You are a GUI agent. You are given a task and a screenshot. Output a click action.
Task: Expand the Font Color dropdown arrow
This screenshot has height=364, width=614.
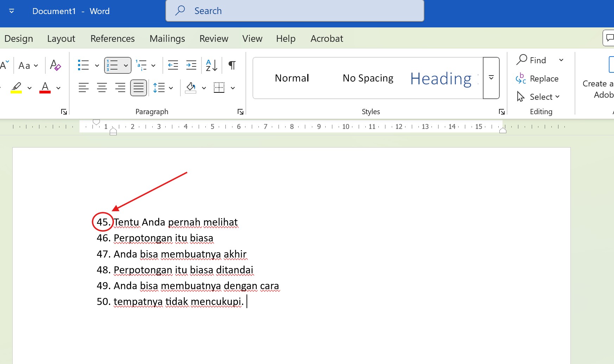(x=58, y=88)
